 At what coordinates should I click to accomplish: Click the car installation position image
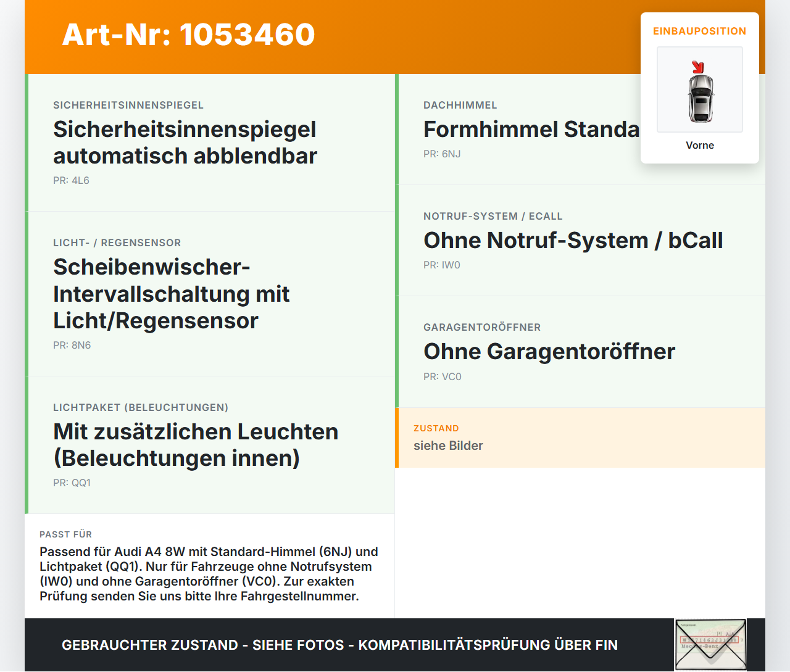coord(700,89)
